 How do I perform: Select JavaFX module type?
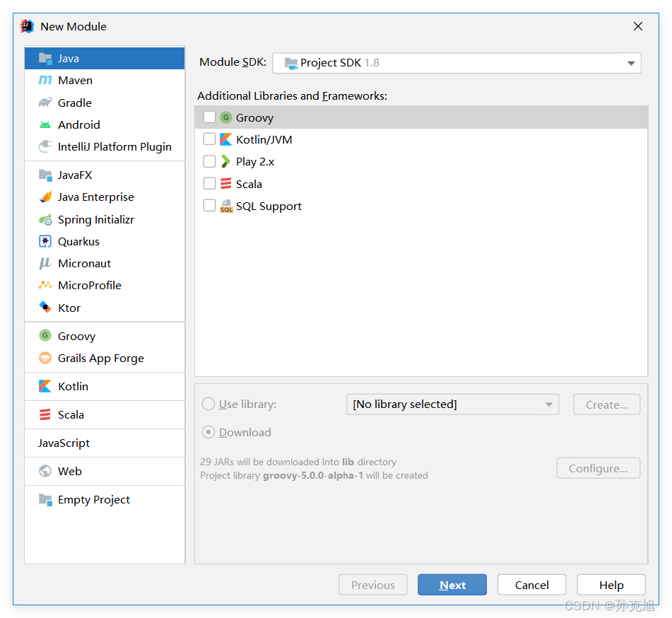click(x=105, y=175)
